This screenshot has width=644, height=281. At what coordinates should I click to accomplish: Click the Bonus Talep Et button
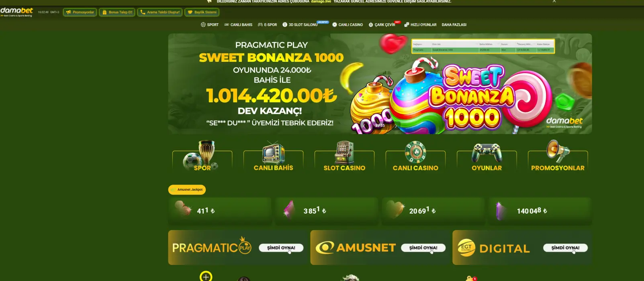[117, 12]
